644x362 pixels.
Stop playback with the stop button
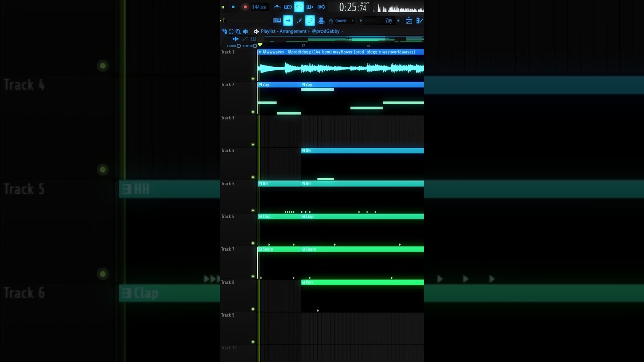tap(233, 7)
